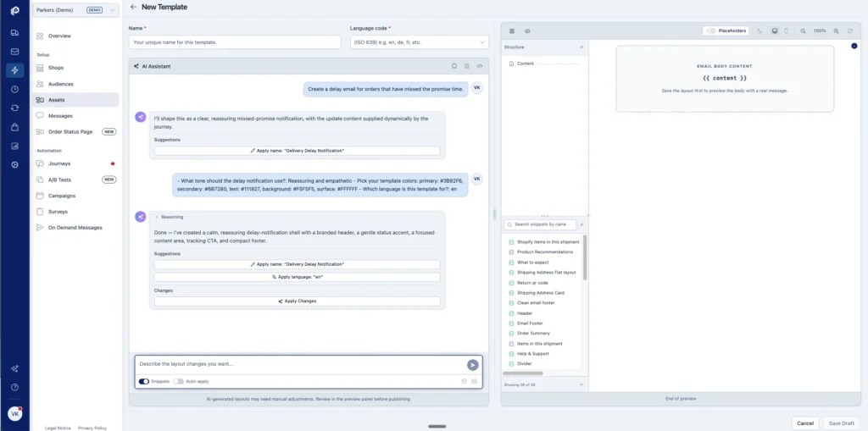868x431 pixels.
Task: Open Surveys in the navigation
Action: coord(75,212)
